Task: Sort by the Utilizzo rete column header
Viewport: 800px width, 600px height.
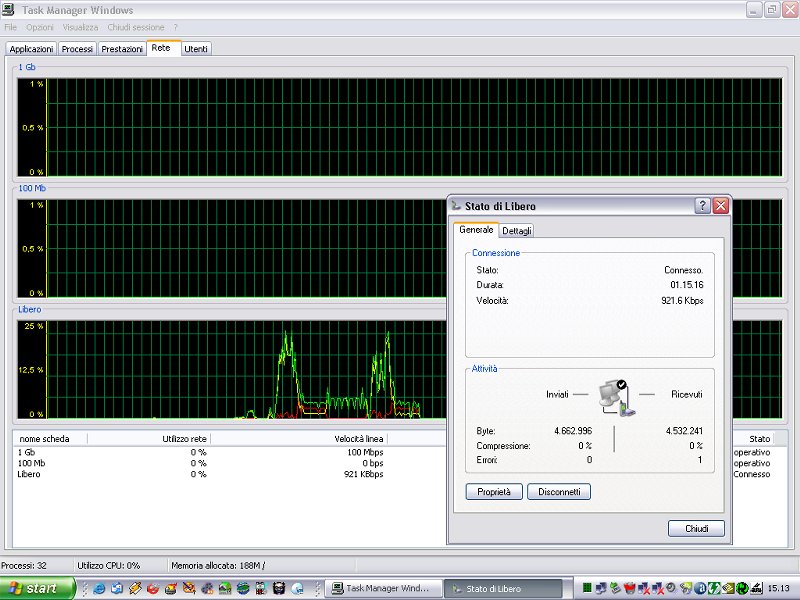Action: click(148, 438)
